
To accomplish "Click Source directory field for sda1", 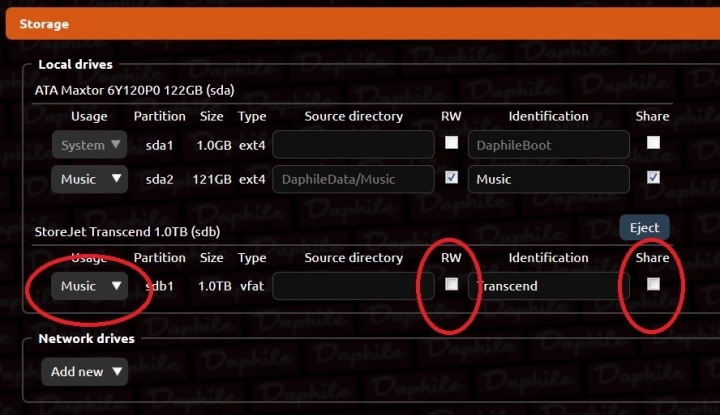I will pyautogui.click(x=353, y=145).
